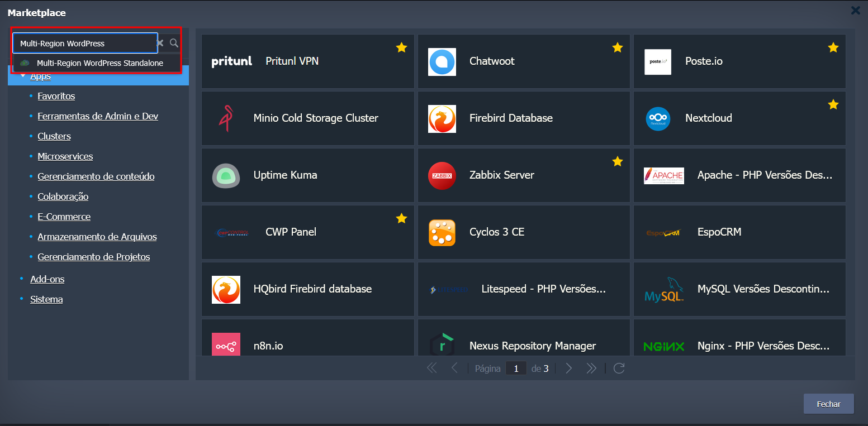Image resolution: width=868 pixels, height=426 pixels.
Task: Clear the search field with the X icon
Action: click(x=160, y=43)
